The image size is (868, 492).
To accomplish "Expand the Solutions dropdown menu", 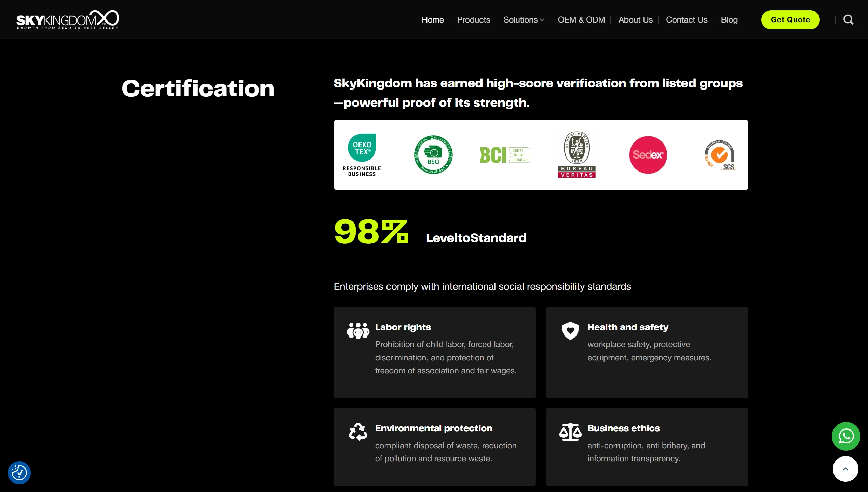I will coord(524,20).
